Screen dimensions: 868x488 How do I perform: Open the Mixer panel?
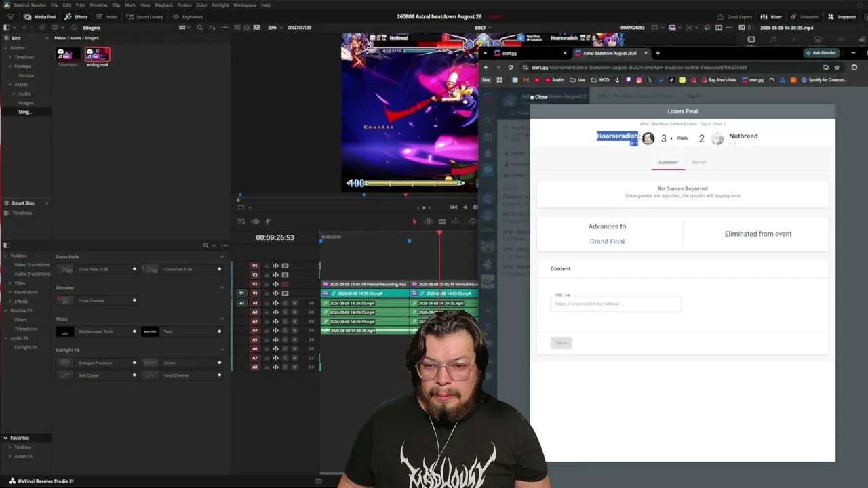click(x=772, y=16)
